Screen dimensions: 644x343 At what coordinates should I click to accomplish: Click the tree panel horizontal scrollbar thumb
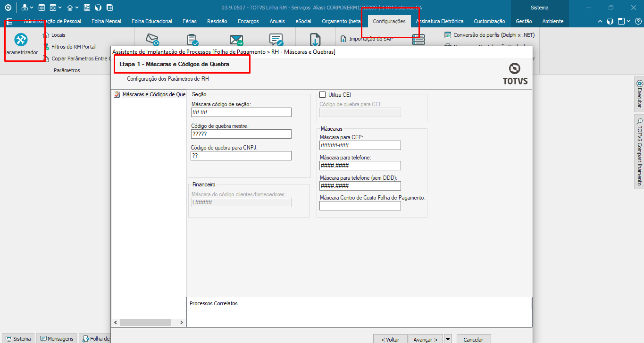point(145,322)
